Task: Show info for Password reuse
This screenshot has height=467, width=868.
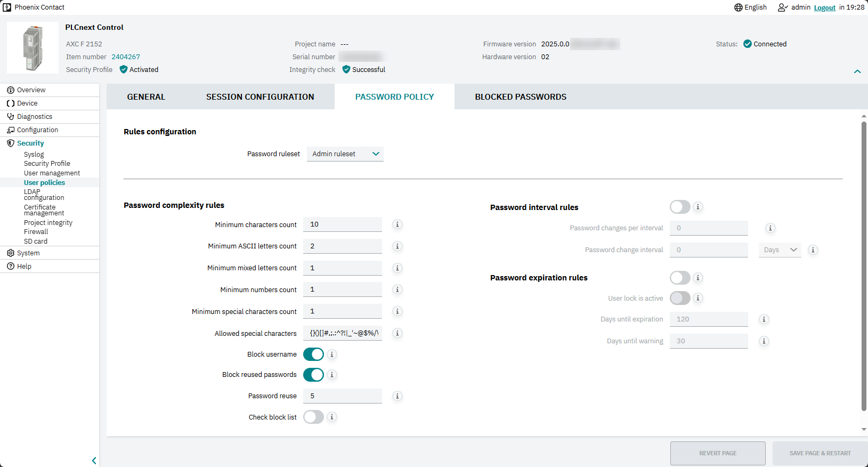Action: (398, 396)
